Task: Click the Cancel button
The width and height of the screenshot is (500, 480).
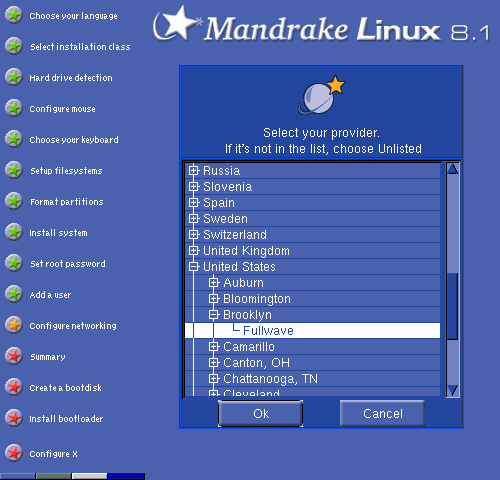Action: 383,414
